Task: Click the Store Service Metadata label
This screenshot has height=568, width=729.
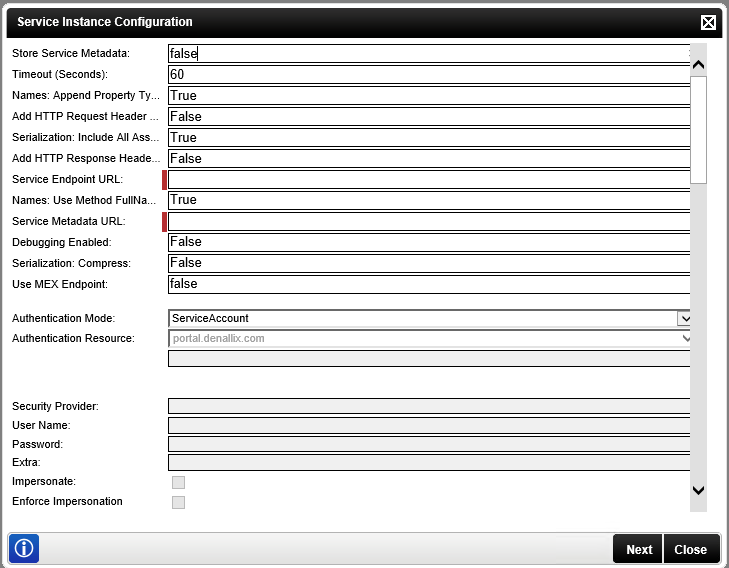Action: coord(71,53)
